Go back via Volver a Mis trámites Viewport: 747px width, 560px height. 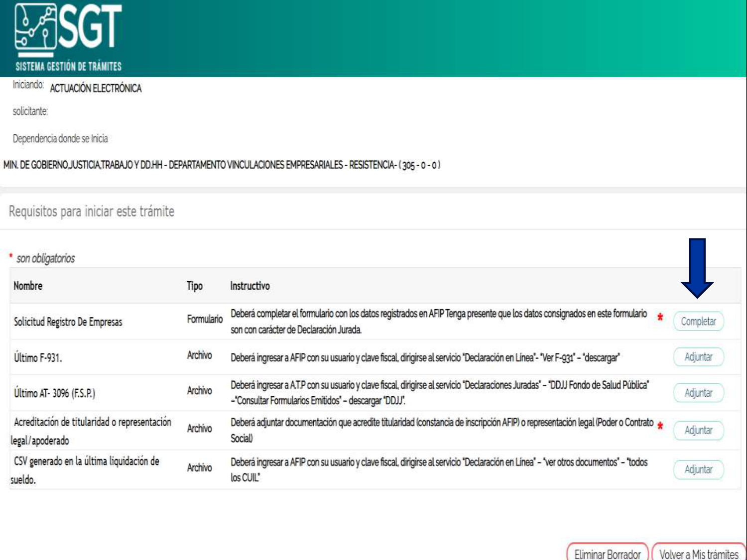(698, 554)
